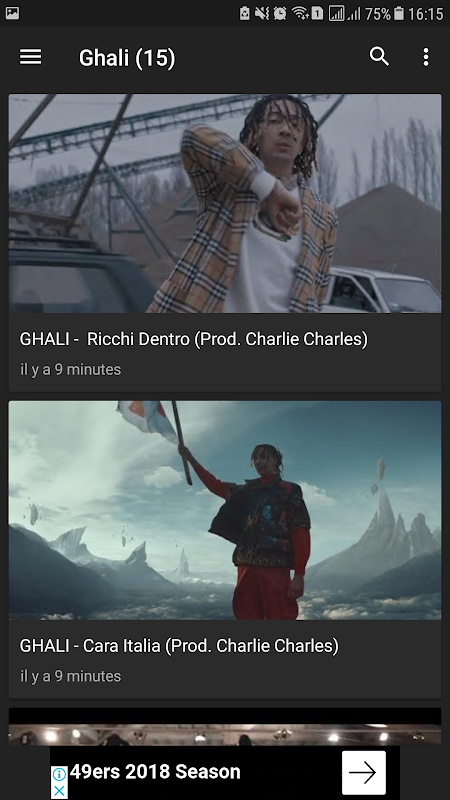This screenshot has height=800, width=450.
Task: Open the hamburger navigation menu
Action: click(x=31, y=57)
